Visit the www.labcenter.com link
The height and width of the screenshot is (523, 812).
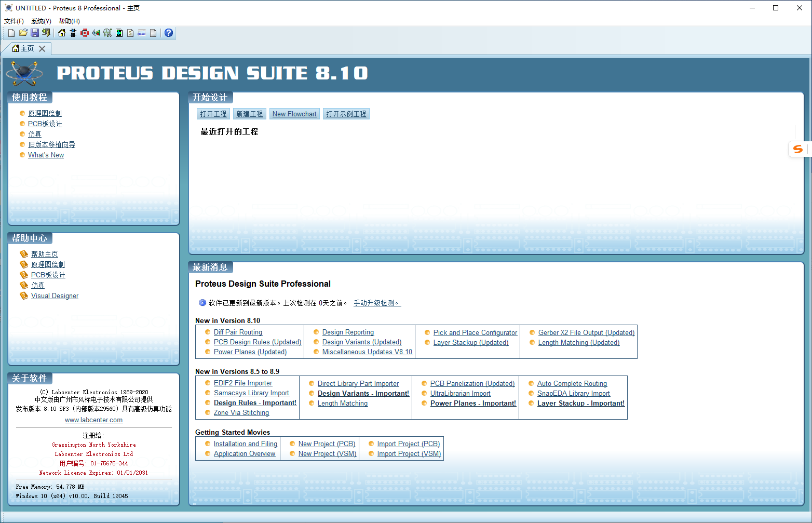point(94,420)
